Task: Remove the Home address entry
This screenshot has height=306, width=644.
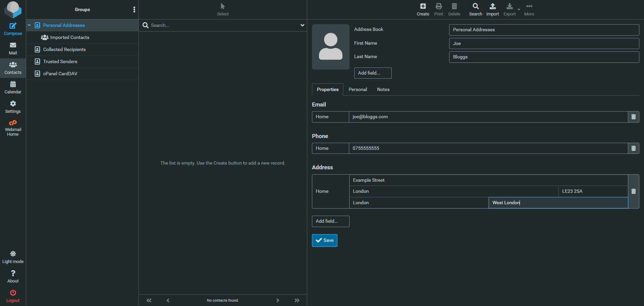Action: (633, 191)
